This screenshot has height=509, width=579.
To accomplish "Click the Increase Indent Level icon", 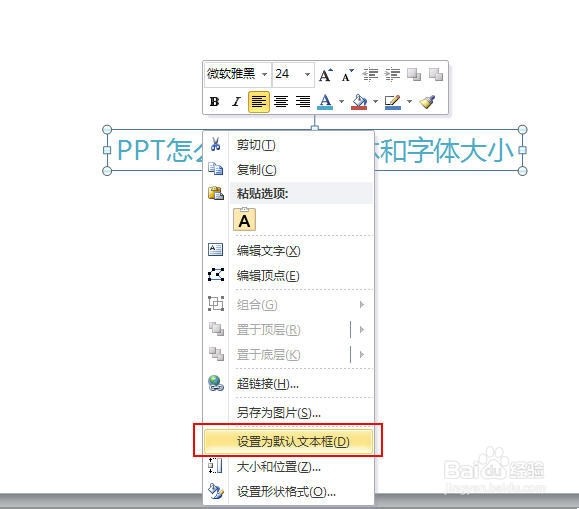I will [x=393, y=75].
